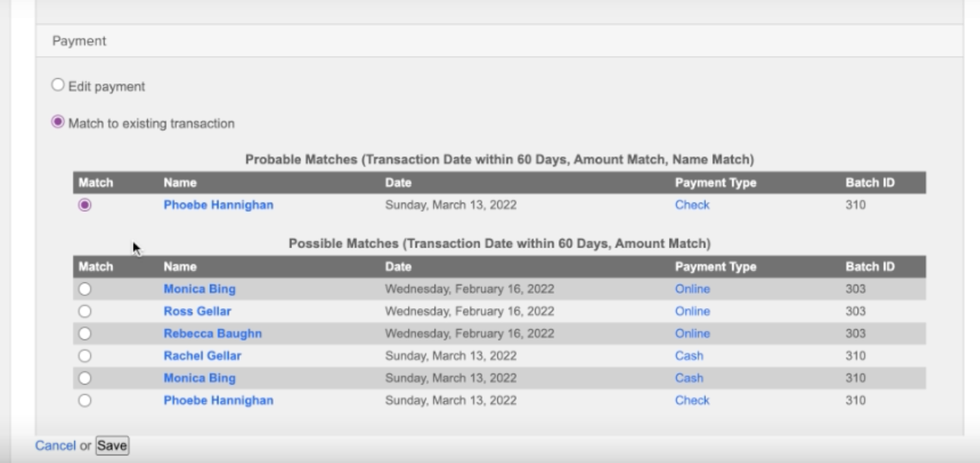Click Online payment link in Rebecca Baughn row
This screenshot has height=463, width=980.
click(x=692, y=333)
